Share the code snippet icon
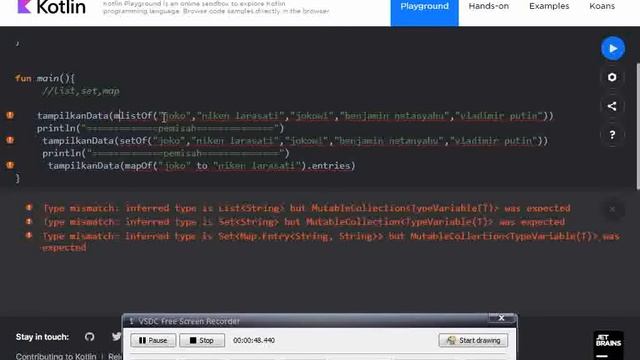 coord(612,106)
